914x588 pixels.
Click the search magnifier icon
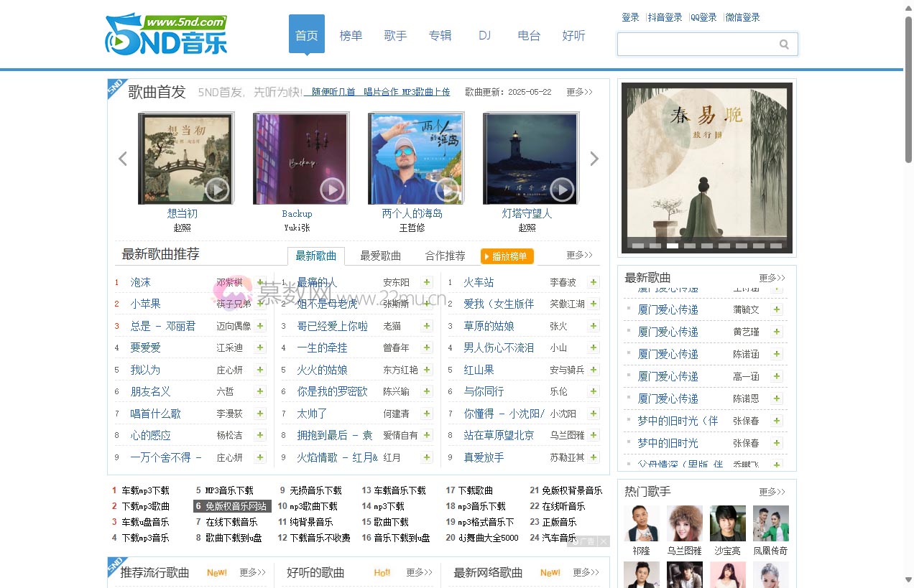[784, 45]
